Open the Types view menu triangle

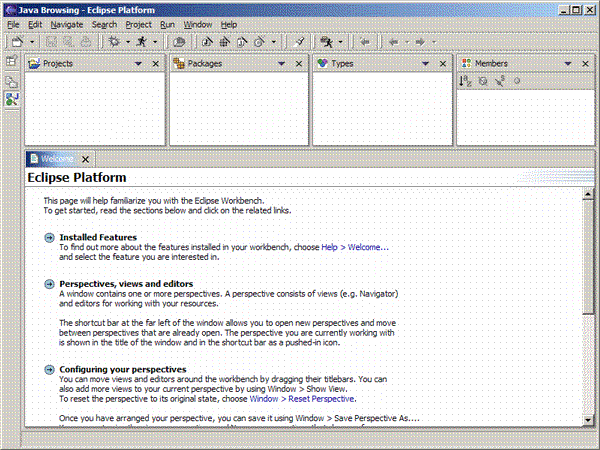coord(425,64)
